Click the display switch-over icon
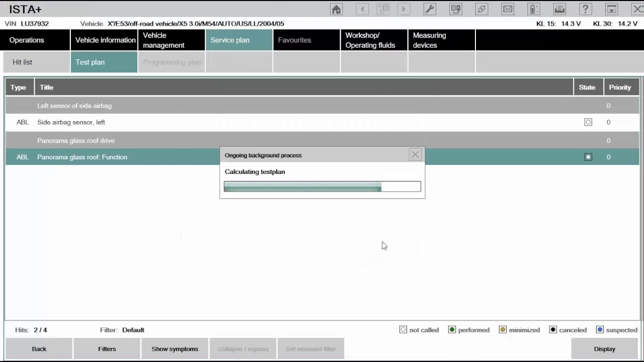Image resolution: width=644 pixels, height=362 pixels. pos(456,9)
